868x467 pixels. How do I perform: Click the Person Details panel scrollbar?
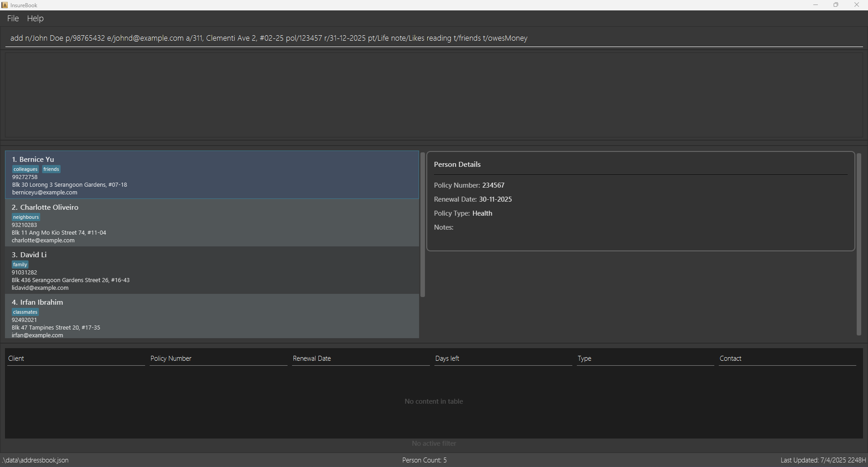click(x=859, y=244)
